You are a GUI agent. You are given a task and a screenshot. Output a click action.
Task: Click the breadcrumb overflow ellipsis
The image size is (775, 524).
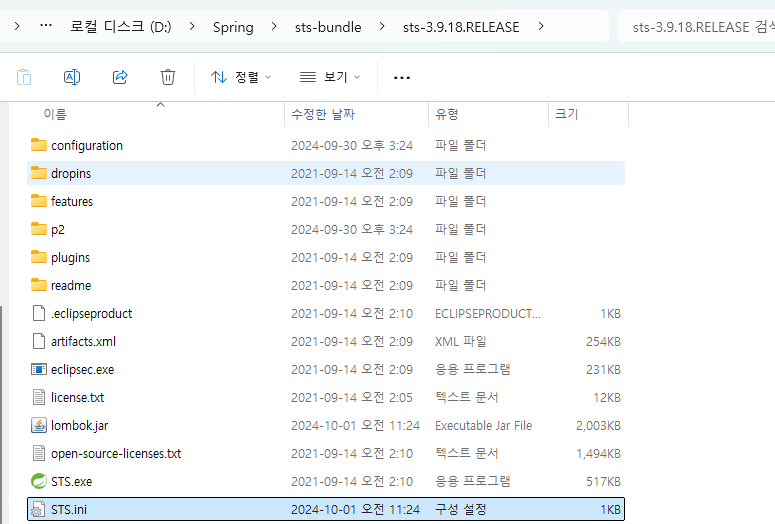point(46,25)
